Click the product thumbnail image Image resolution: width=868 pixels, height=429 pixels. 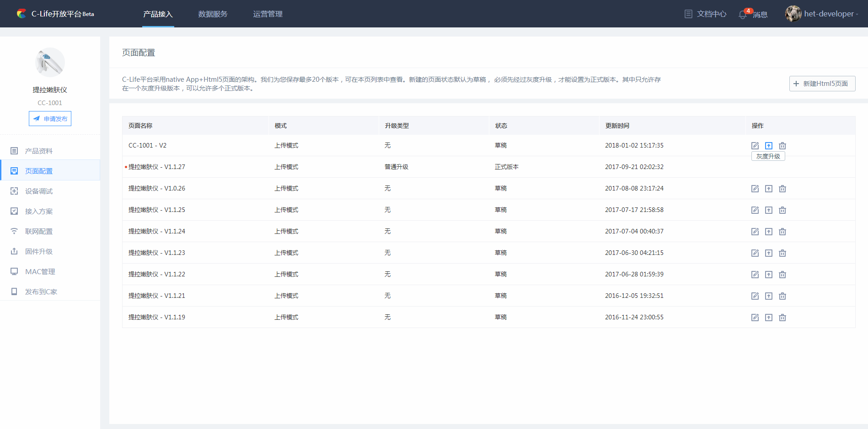click(x=50, y=63)
